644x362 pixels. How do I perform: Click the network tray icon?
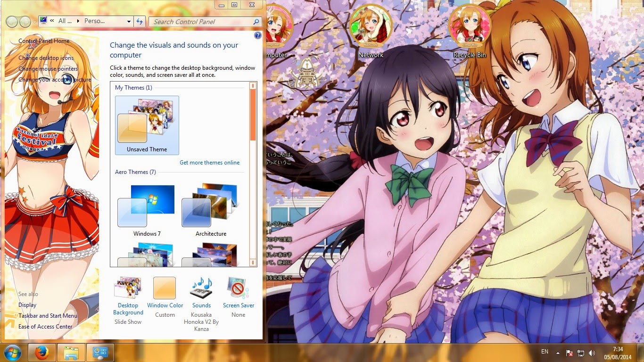point(581,353)
